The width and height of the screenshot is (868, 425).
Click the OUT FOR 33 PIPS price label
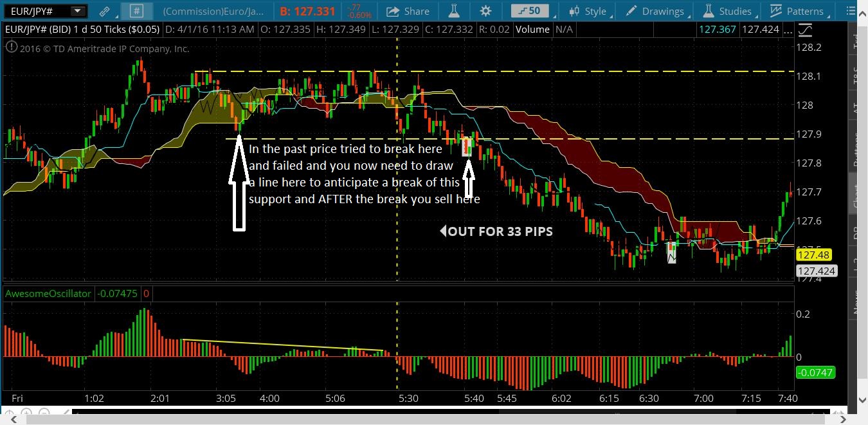[x=496, y=231]
